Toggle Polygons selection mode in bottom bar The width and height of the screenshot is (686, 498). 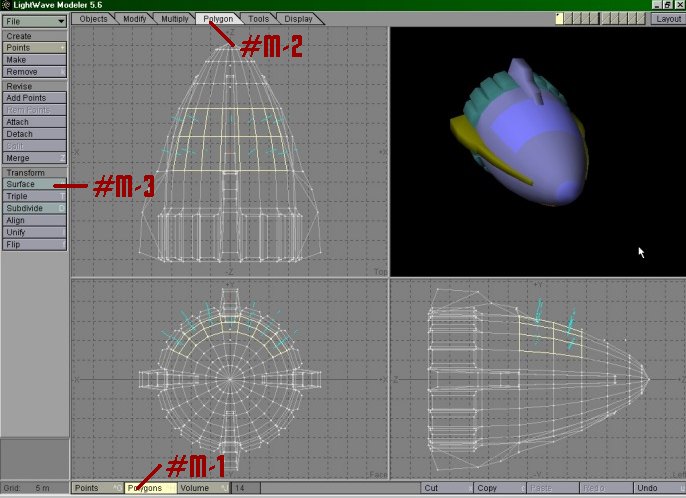[149, 488]
